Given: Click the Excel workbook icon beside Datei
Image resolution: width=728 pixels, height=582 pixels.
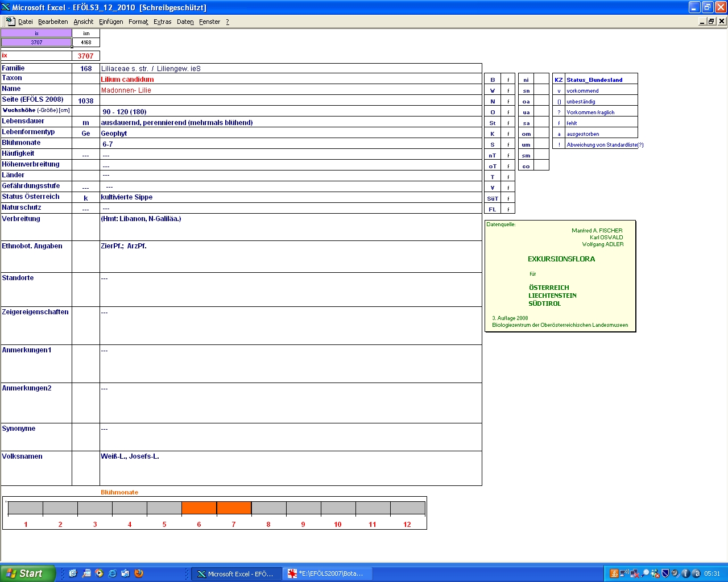Looking at the screenshot, I should click(10, 21).
